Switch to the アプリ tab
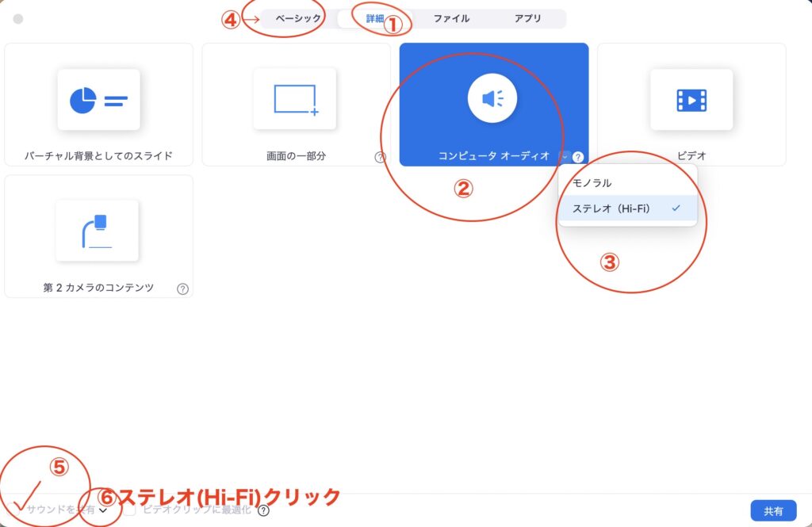812x527 pixels. tap(527, 18)
